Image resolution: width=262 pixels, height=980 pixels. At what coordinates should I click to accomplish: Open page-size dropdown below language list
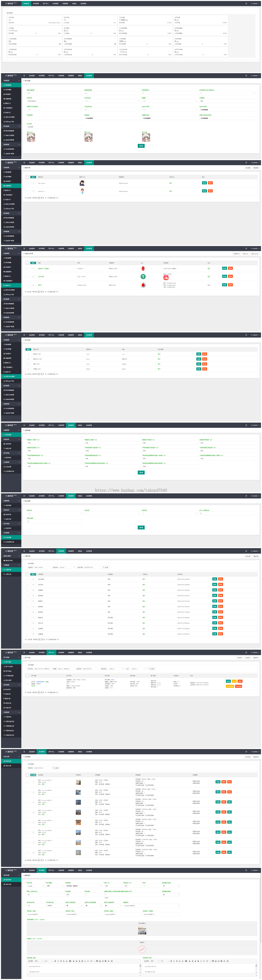point(40,374)
